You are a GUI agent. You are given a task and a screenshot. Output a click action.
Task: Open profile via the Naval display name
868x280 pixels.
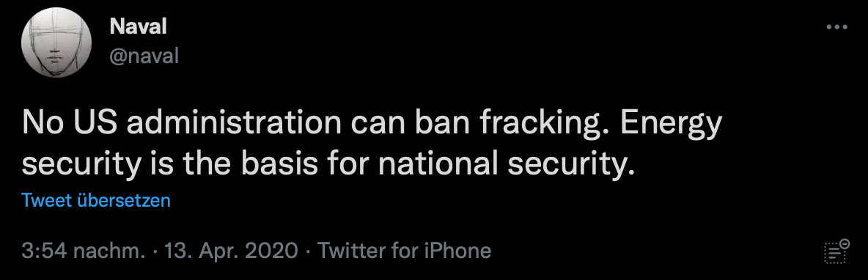pos(138,26)
